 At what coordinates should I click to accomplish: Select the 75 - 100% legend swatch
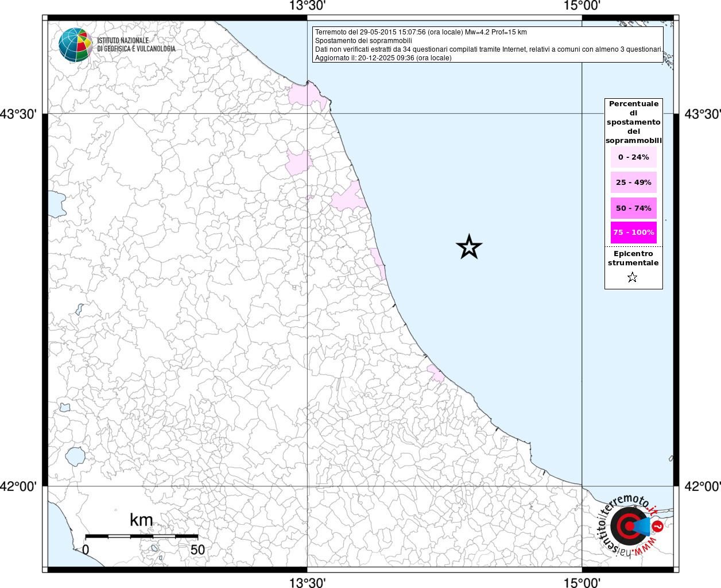pos(634,233)
